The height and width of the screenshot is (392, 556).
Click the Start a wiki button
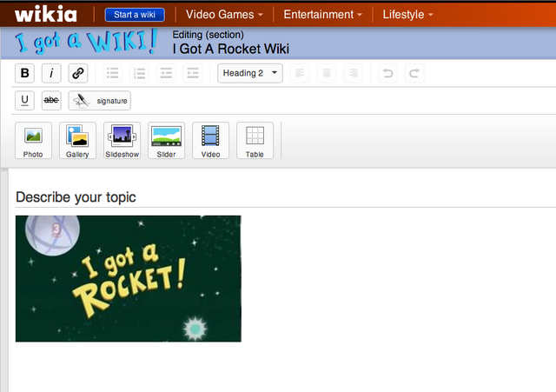tap(135, 15)
